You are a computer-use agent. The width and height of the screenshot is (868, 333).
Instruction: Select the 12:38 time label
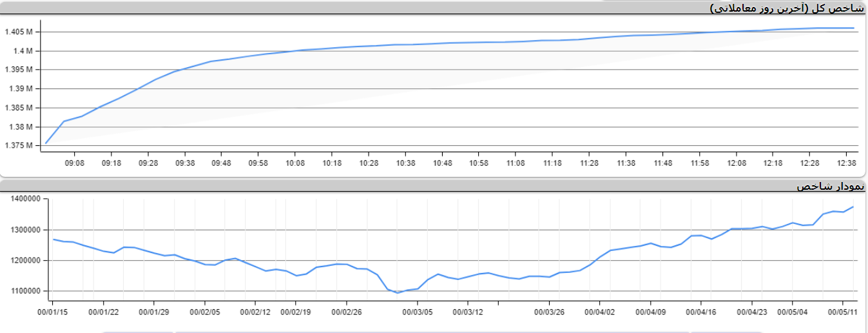(846, 164)
